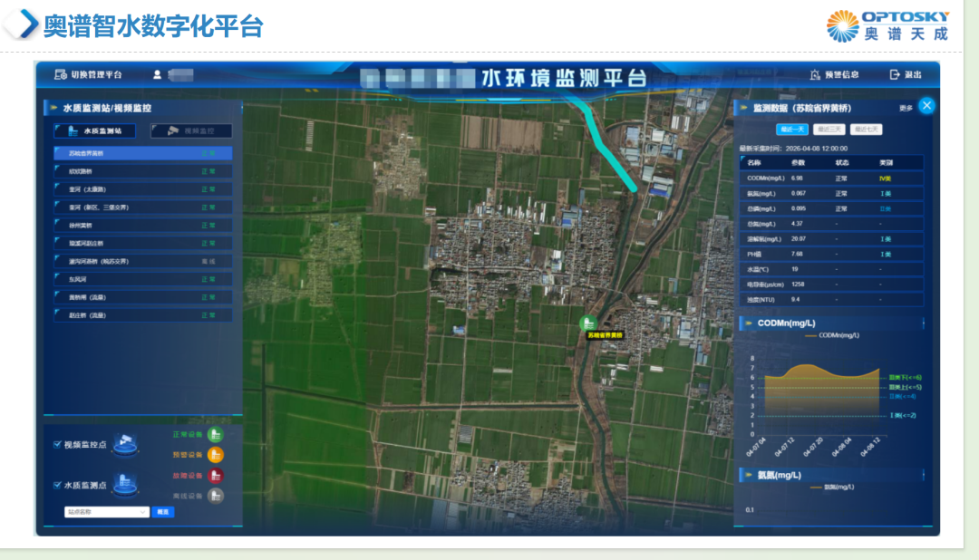Toggle the 水质监测点 checkbox
This screenshot has height=560, width=979.
coord(57,486)
